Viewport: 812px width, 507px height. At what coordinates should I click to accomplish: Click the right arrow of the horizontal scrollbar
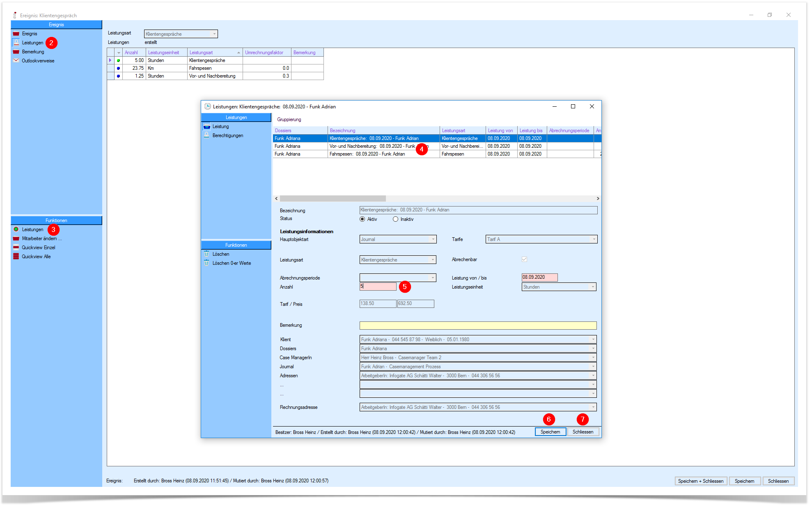pos(598,199)
